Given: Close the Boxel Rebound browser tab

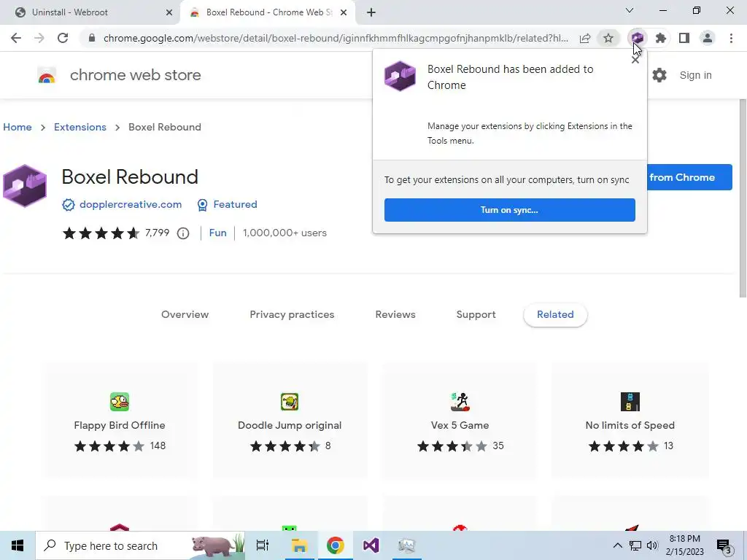Looking at the screenshot, I should click(344, 12).
